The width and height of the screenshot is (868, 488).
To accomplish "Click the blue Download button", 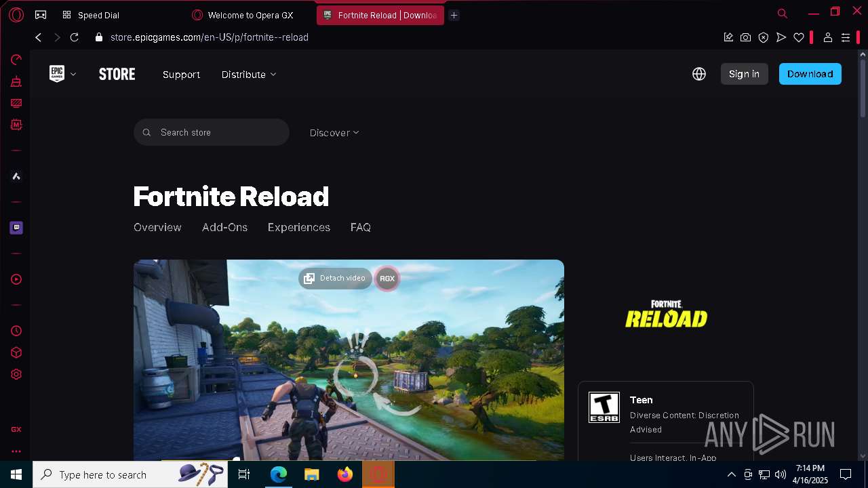I will click(x=810, y=74).
